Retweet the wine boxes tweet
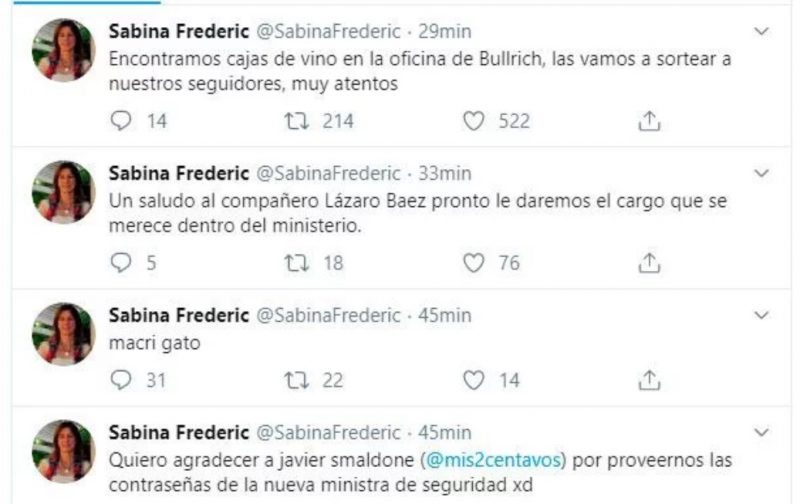Image resolution: width=800 pixels, height=504 pixels. pyautogui.click(x=295, y=121)
